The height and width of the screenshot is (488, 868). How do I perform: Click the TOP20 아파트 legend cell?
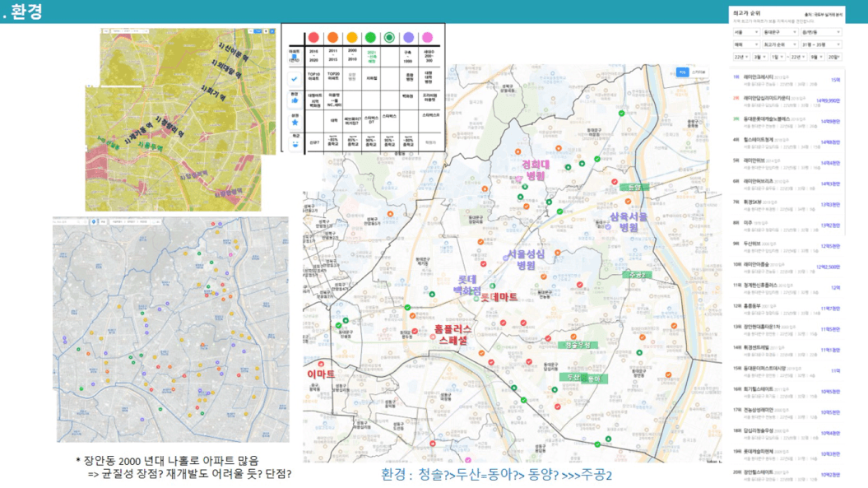(x=332, y=77)
